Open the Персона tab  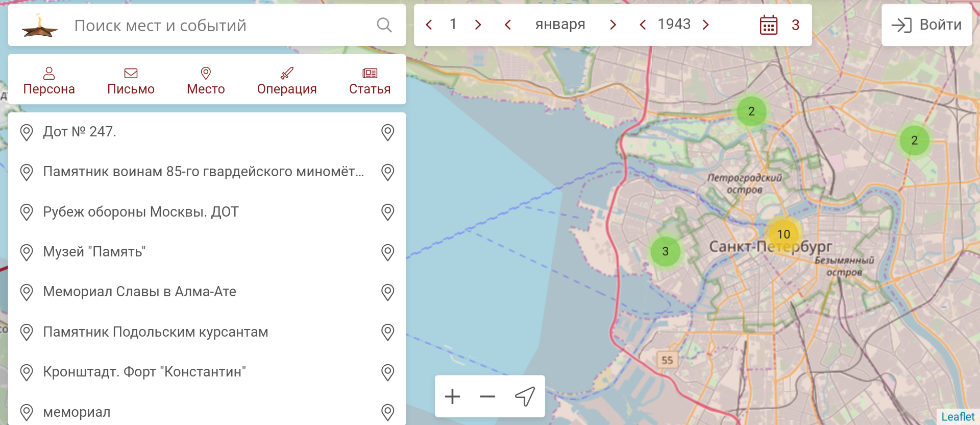[49, 81]
